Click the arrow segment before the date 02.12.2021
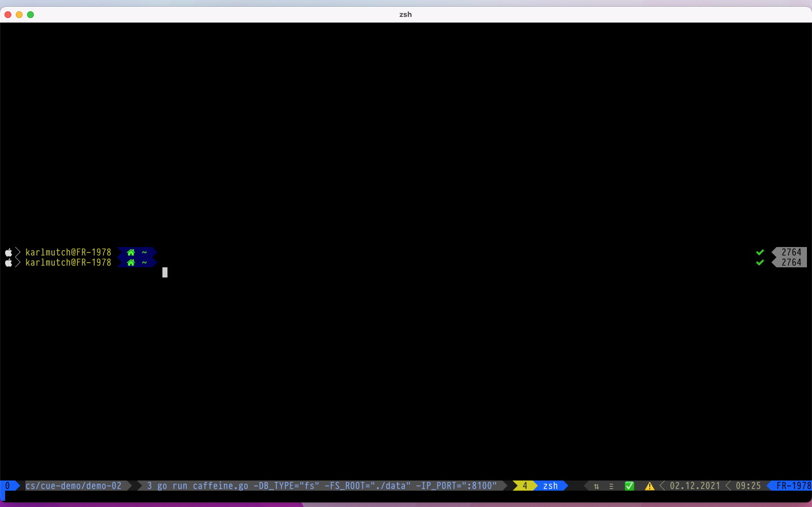The width and height of the screenshot is (812, 507). (x=661, y=486)
